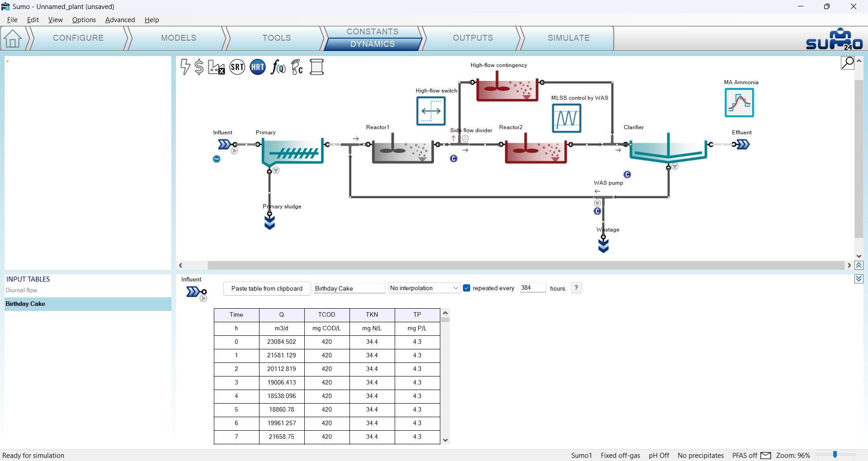This screenshot has width=868, height=461.
Task: Click the flowsheet vertical scrollbar
Action: click(x=859, y=158)
